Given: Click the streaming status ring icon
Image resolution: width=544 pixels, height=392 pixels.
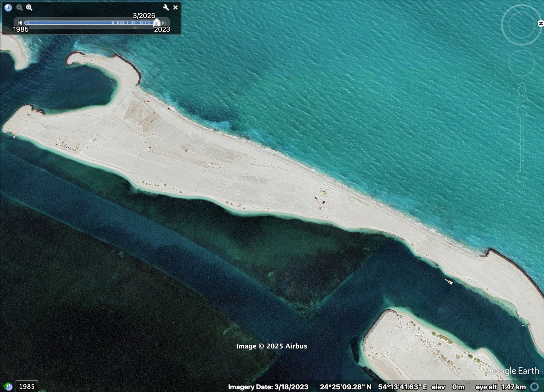Looking at the screenshot, I should pos(534,387).
